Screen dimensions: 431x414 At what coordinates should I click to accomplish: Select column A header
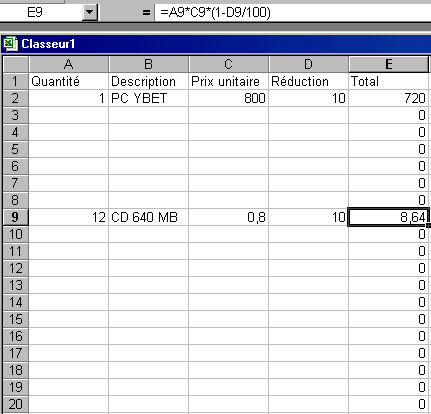tap(69, 64)
